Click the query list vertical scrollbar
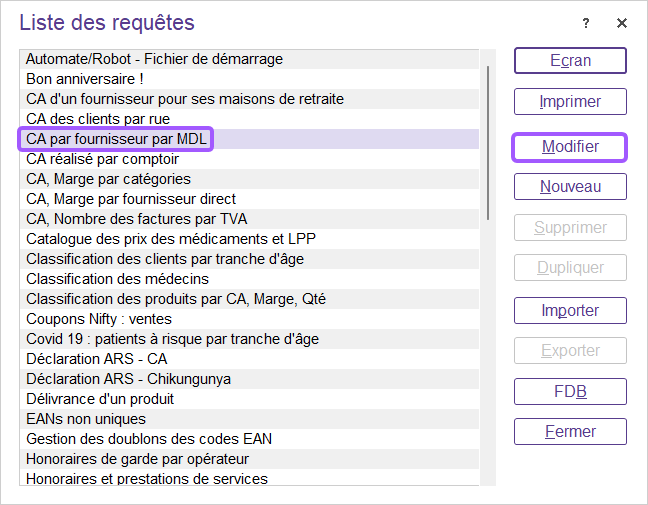The height and width of the screenshot is (505, 648). pos(488,140)
